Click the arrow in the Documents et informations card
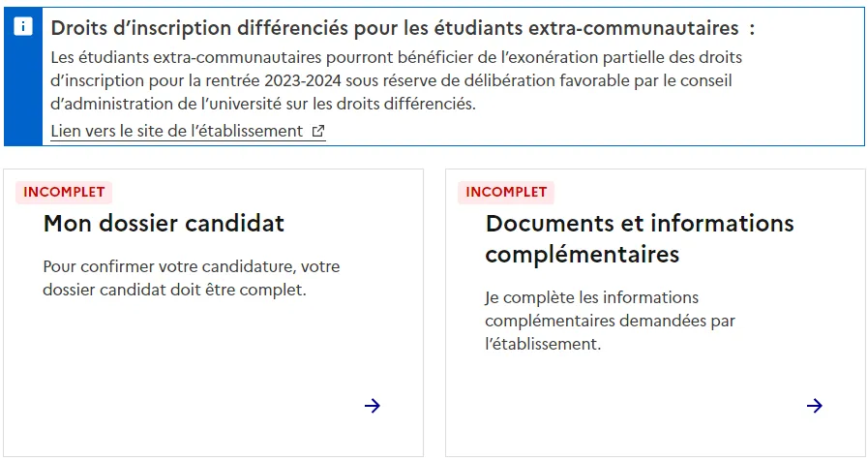 (815, 406)
